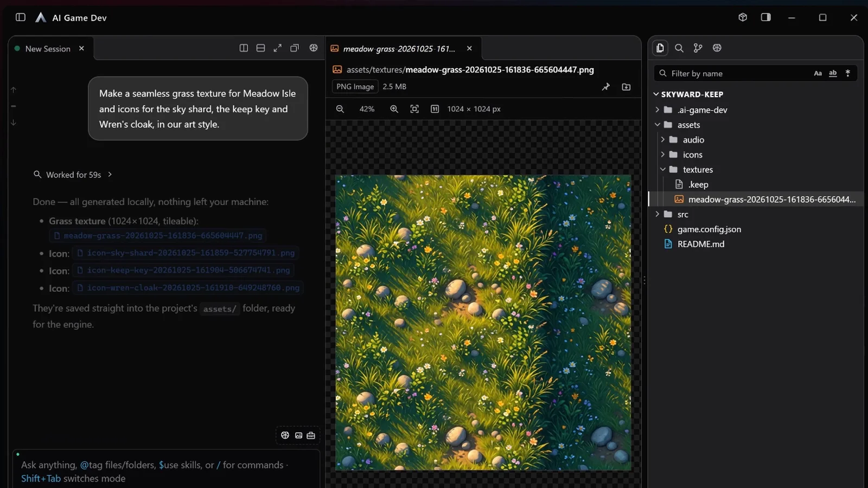868x488 pixels.
Task: Toggle the left sidebar panel icon
Action: coord(21,17)
